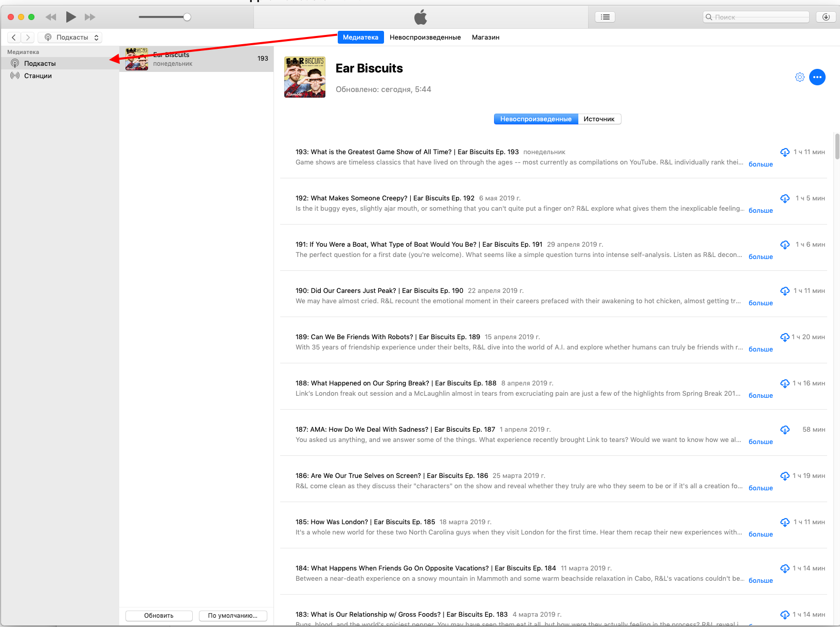Select episode 184: Opposite Vacations
Viewport: 840px width, 627px height.
426,568
